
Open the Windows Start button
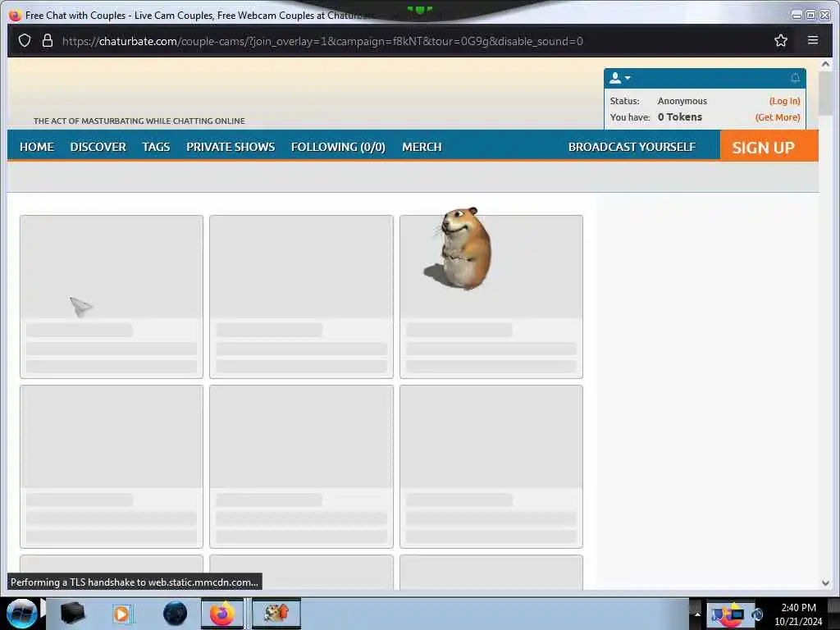pos(22,614)
